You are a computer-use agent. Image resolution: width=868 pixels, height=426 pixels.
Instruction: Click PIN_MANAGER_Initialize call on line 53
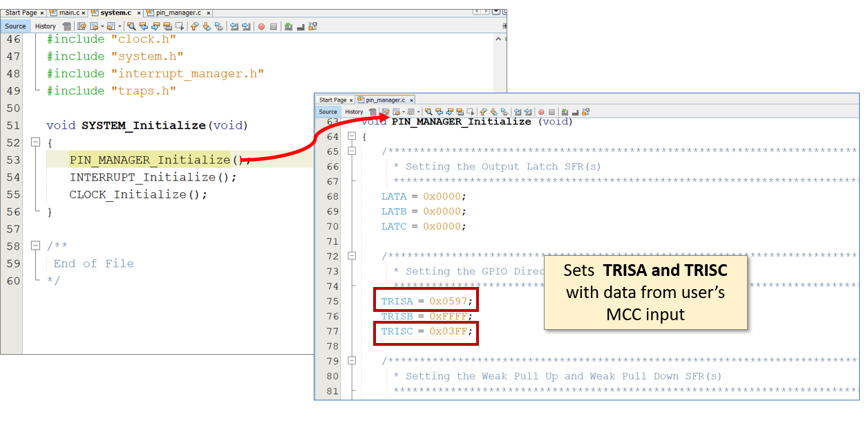point(149,160)
